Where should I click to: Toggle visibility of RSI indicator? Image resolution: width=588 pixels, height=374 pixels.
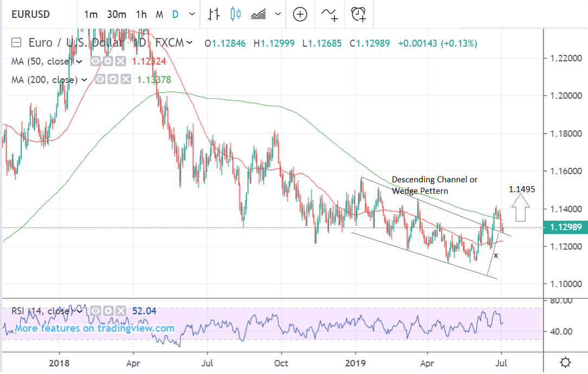click(x=95, y=310)
